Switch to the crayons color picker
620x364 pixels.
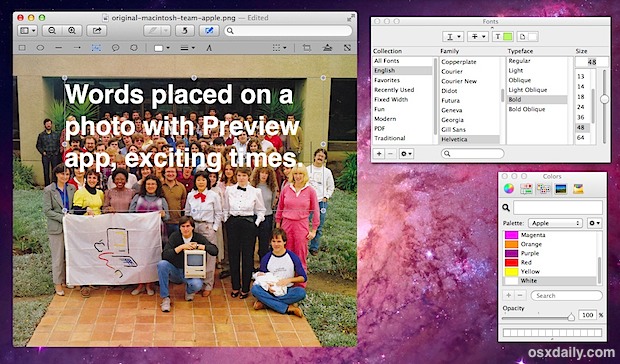point(578,189)
